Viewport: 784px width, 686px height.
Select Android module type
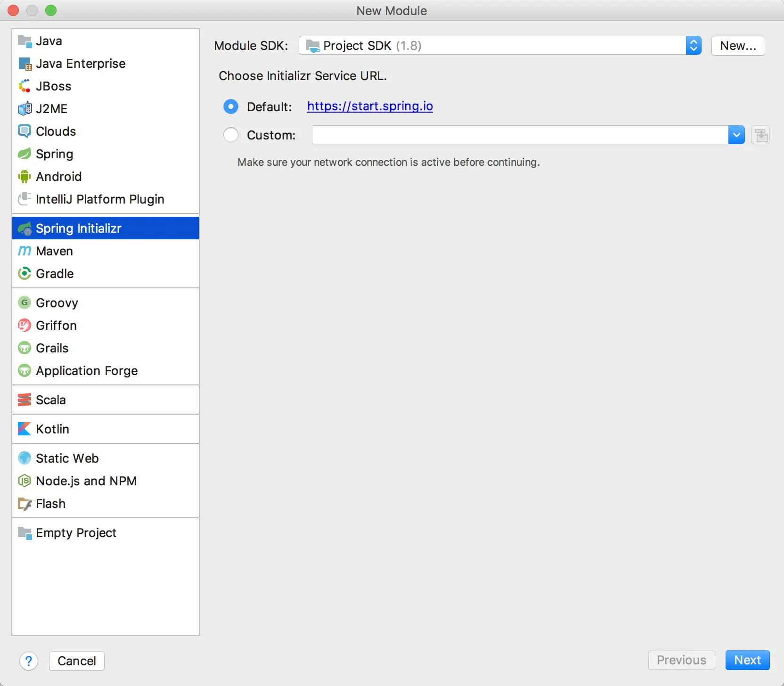coord(106,177)
